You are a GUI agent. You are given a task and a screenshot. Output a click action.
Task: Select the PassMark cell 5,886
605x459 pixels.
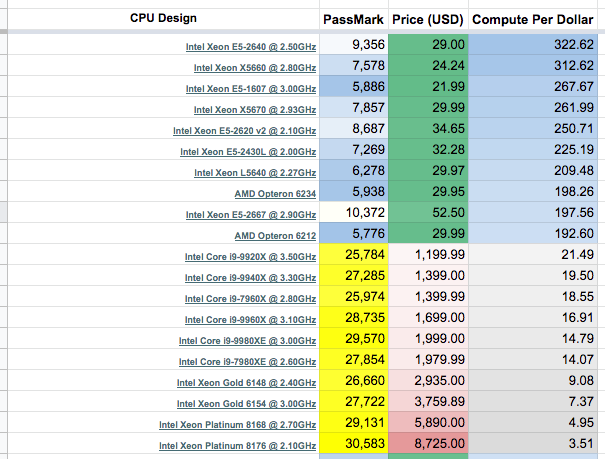tap(354, 86)
